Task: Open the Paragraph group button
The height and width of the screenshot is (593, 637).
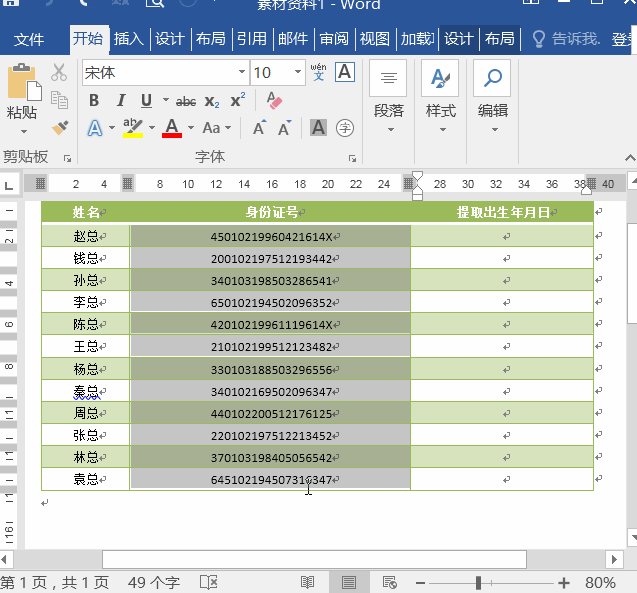Action: [x=389, y=97]
